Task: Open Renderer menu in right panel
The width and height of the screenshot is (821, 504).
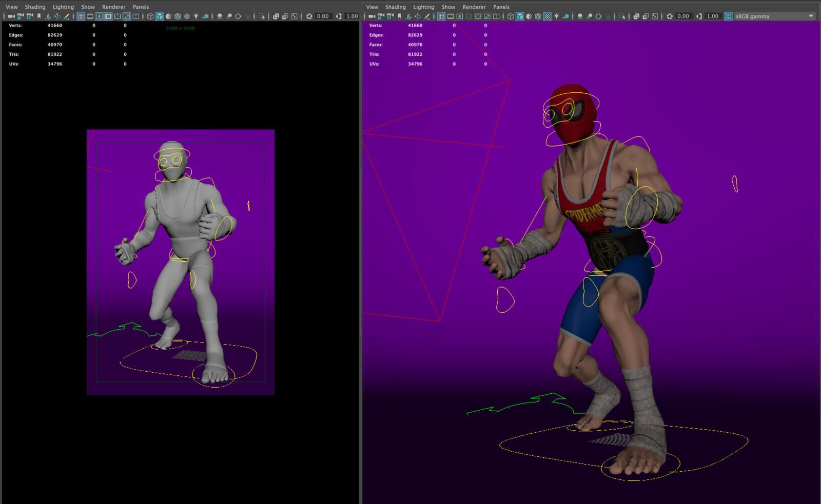Action: click(x=474, y=7)
